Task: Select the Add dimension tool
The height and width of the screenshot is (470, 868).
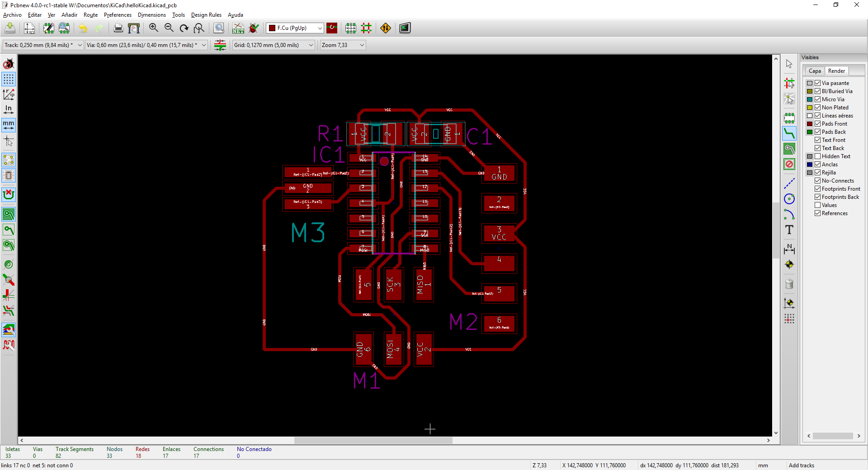Action: pos(789,249)
